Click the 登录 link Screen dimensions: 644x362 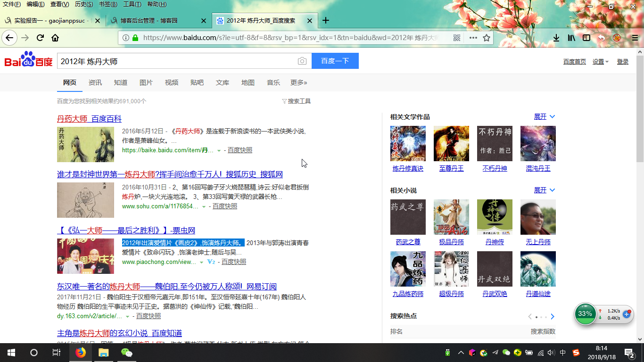tap(623, 62)
